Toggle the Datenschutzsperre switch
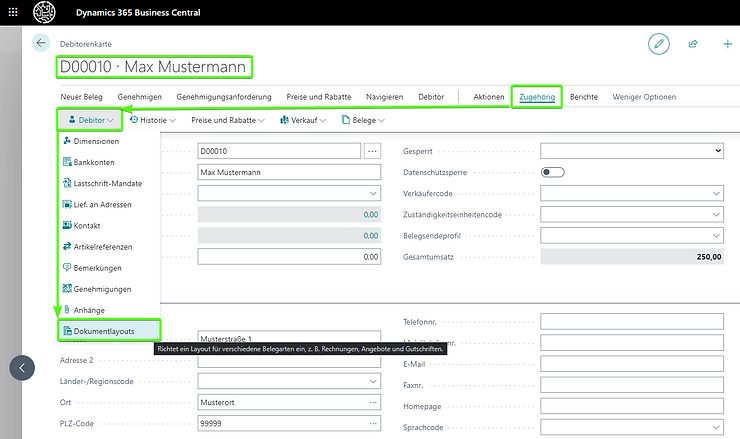The height and width of the screenshot is (439, 740). coord(552,172)
